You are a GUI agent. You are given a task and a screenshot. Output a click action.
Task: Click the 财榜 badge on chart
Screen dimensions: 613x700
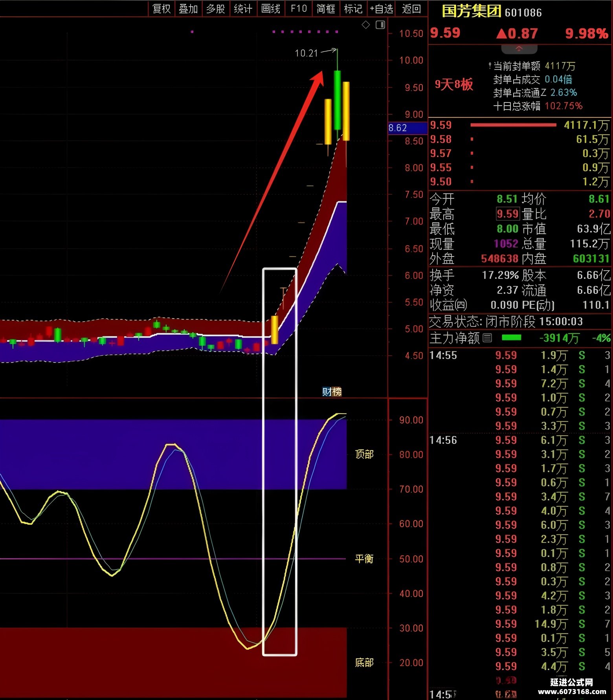[x=332, y=392]
